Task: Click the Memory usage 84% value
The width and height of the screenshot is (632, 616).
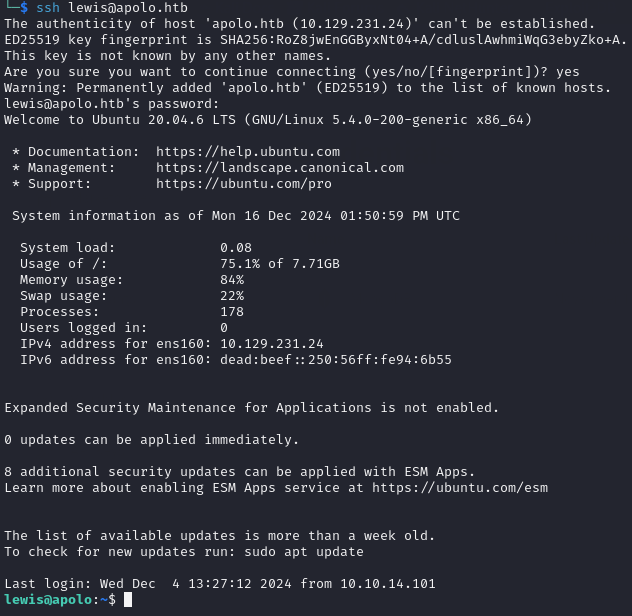Action: (x=232, y=280)
